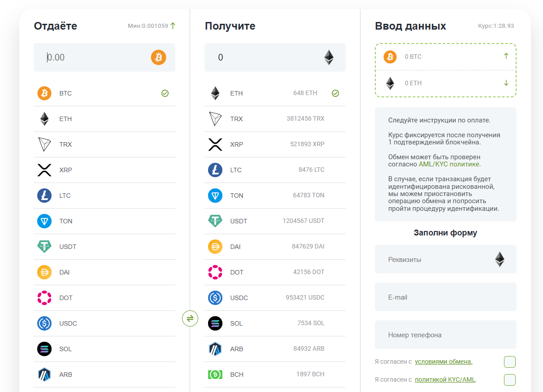Pick the XRP icon in the Получите list
543x392 pixels.
coord(215,144)
